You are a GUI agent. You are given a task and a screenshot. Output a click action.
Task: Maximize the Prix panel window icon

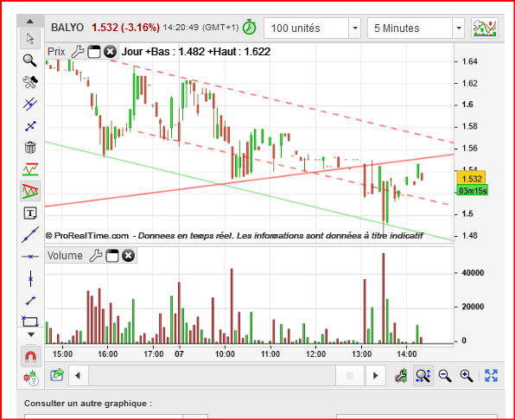94,52
